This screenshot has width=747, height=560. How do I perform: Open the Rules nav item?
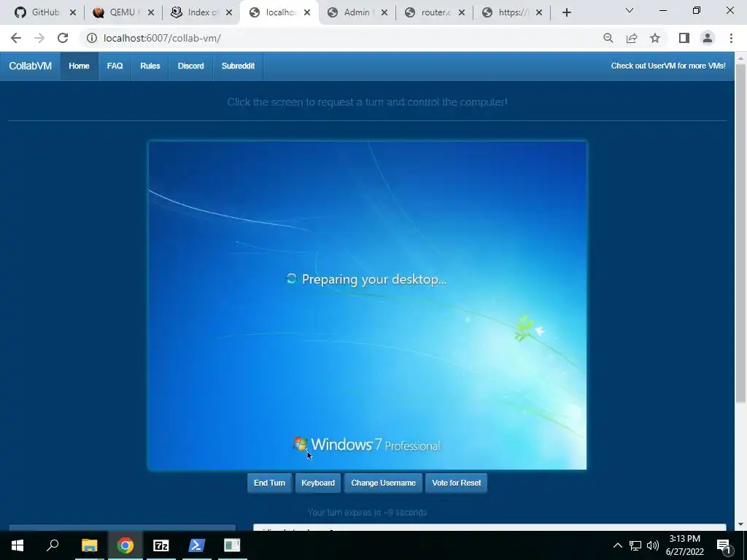[150, 66]
